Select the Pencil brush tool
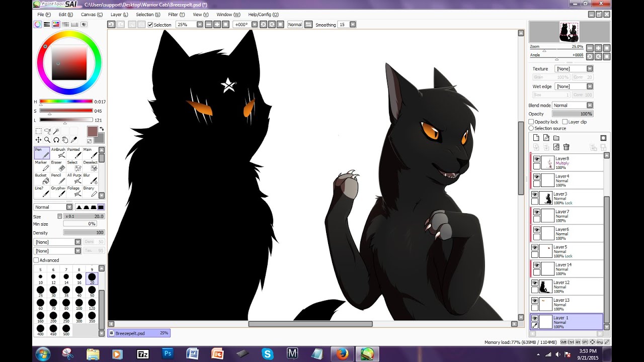The height and width of the screenshot is (362, 644). [x=58, y=178]
